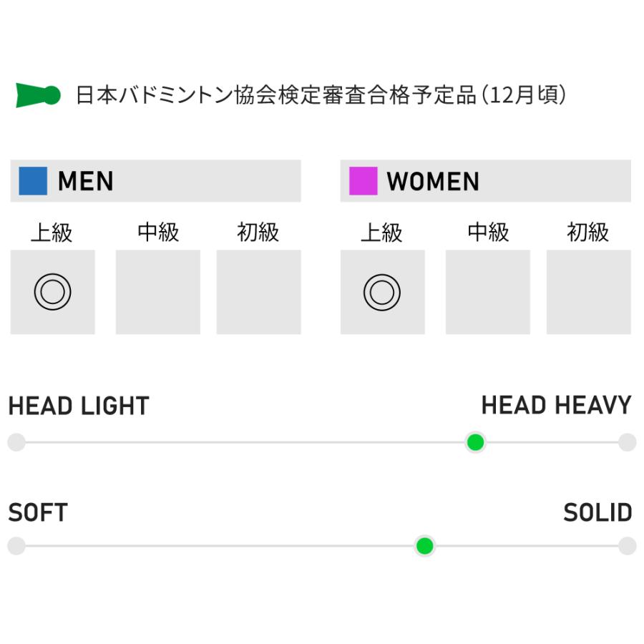Click the WOMEN header label
This screenshot has width=644, height=644.
point(433,182)
